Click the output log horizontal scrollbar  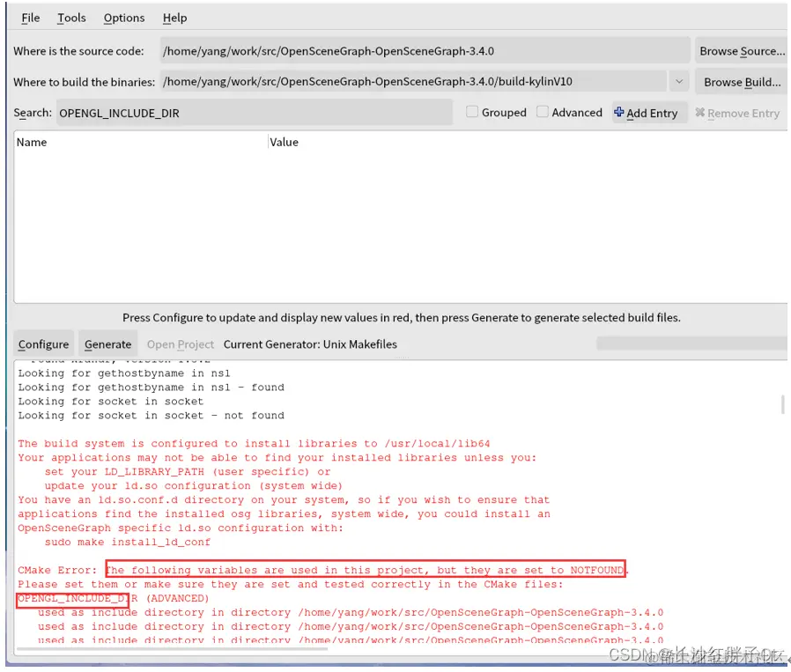tap(172, 649)
